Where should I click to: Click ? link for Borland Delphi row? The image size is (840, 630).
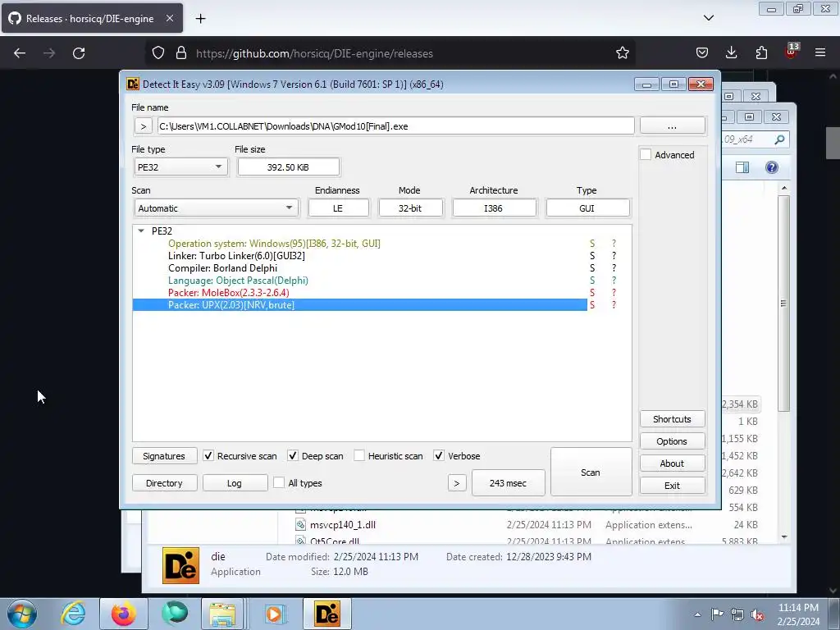pos(614,268)
